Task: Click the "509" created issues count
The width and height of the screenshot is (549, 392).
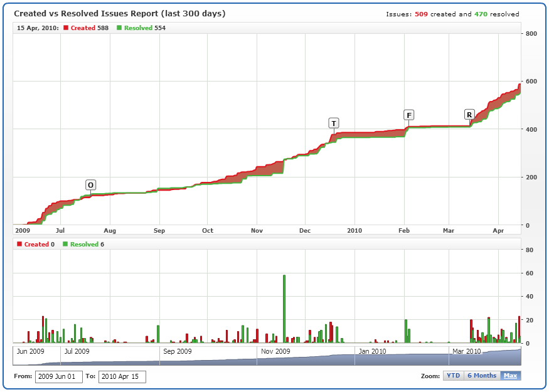Action: (422, 14)
